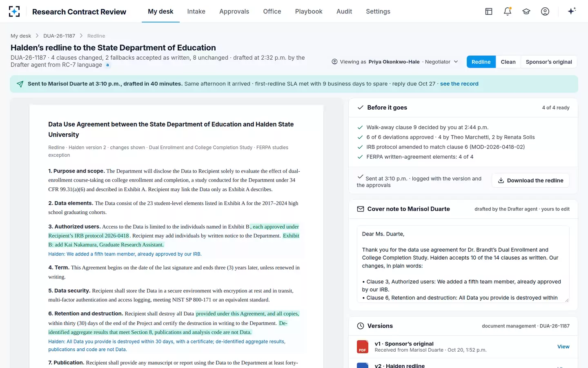Click the '4 of 4 ready' status text
588x368 pixels.
click(x=556, y=108)
